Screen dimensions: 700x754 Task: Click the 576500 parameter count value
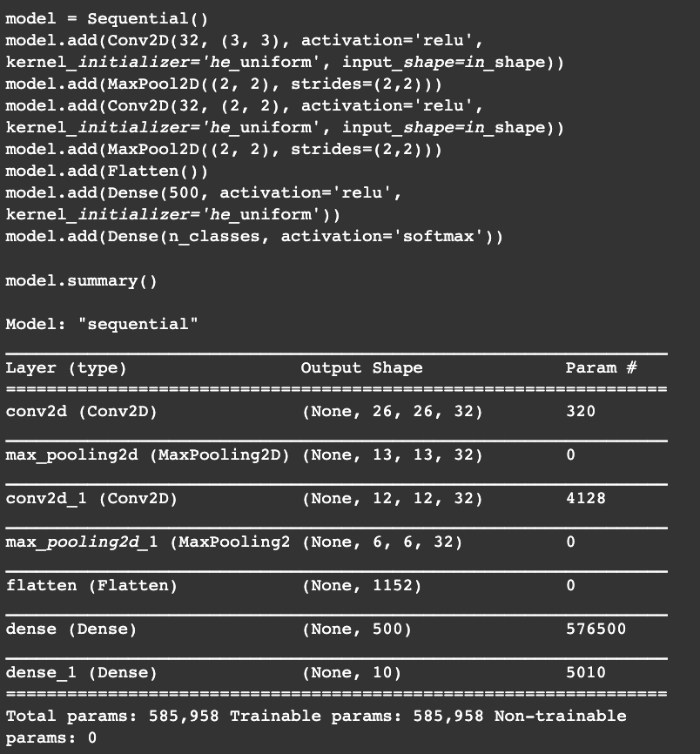click(596, 629)
